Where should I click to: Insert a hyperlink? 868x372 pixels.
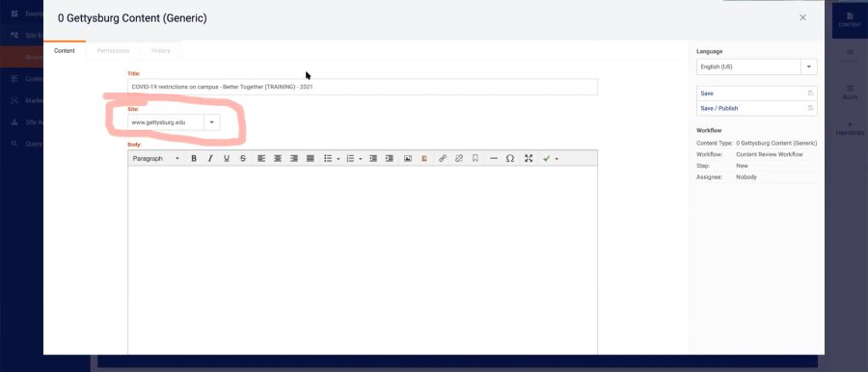(x=443, y=158)
